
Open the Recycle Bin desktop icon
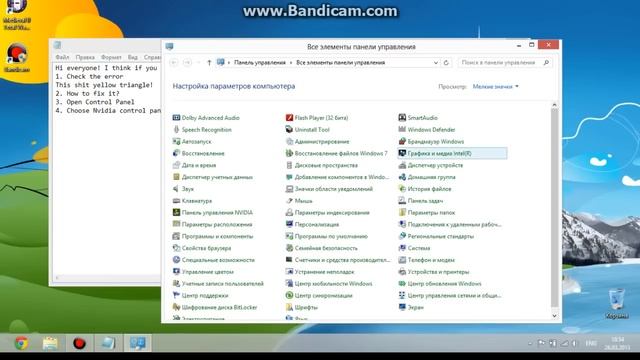[x=616, y=304]
